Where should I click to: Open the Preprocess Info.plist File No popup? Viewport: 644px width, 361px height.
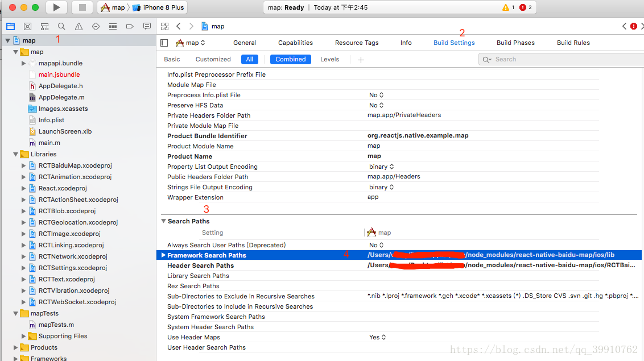[376, 95]
